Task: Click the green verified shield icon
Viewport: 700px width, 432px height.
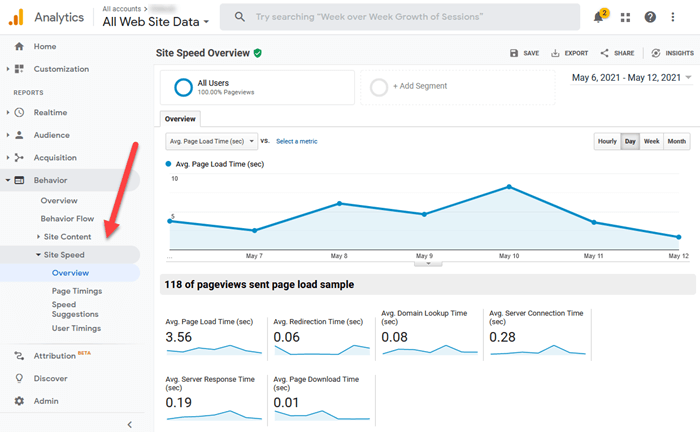Action: (x=258, y=53)
